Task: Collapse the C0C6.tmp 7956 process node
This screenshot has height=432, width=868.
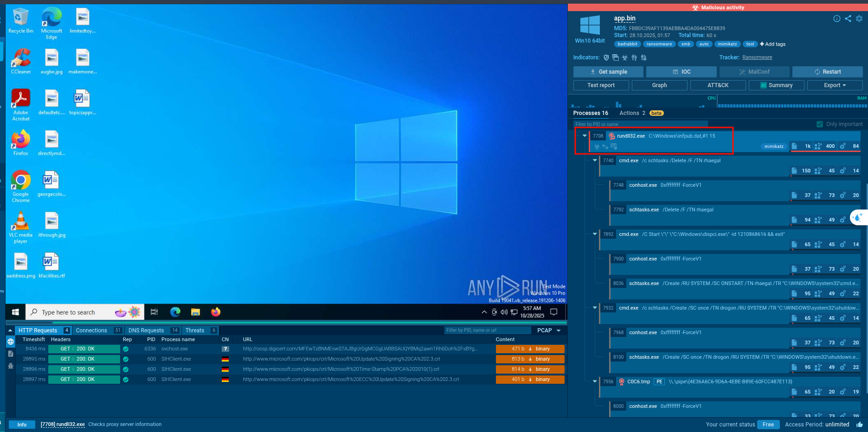Action: 595,382
